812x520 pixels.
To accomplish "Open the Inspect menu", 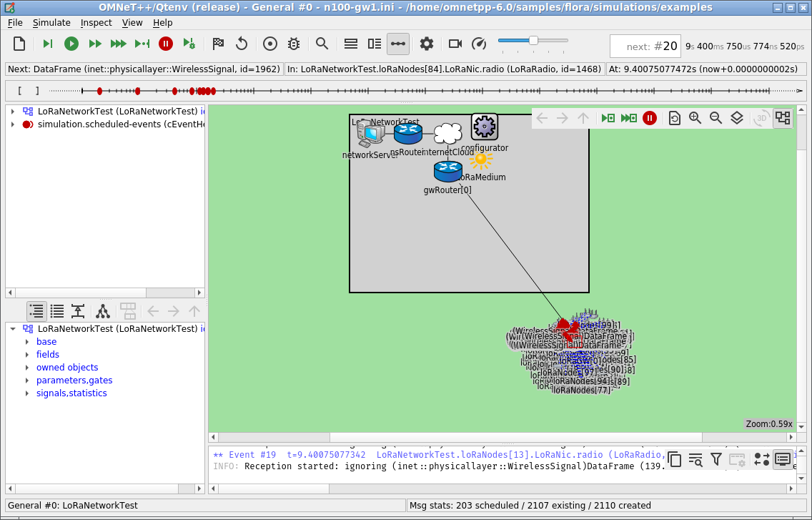I will tap(96, 23).
